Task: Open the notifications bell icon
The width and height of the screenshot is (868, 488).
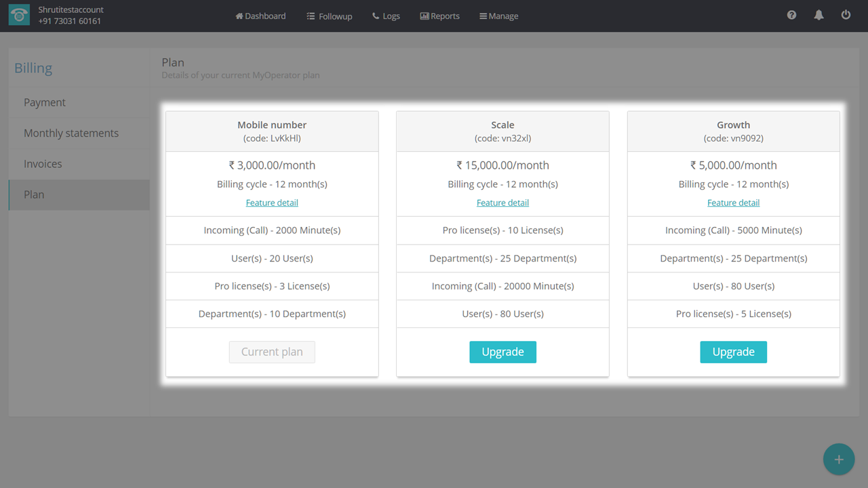Action: tap(818, 15)
